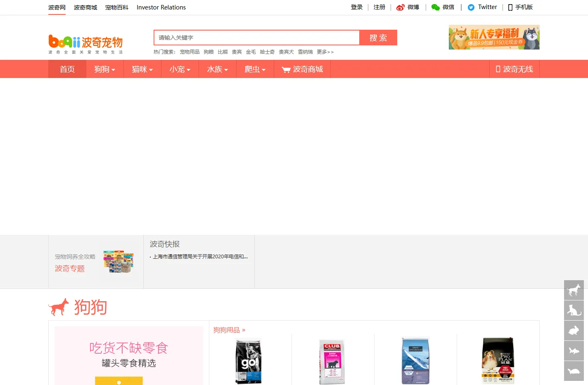This screenshot has width=588, height=385.
Task: Click the WeChat green icon
Action: pos(435,7)
